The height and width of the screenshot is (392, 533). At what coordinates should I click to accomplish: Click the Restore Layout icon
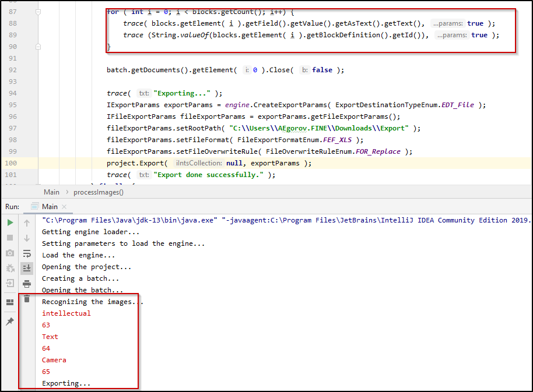(10, 302)
